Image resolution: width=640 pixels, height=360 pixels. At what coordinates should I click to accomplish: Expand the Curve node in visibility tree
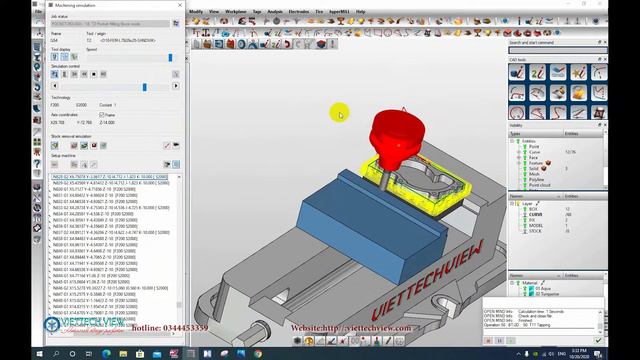pyautogui.click(x=519, y=152)
